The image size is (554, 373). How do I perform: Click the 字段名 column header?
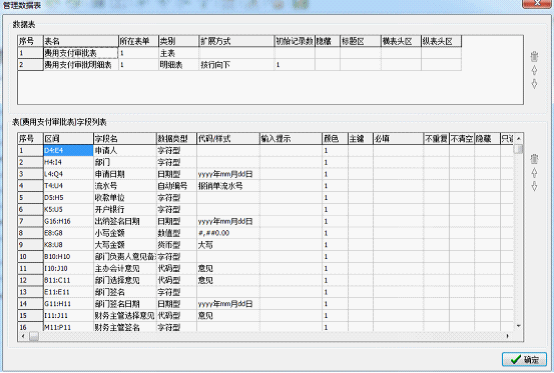point(124,138)
